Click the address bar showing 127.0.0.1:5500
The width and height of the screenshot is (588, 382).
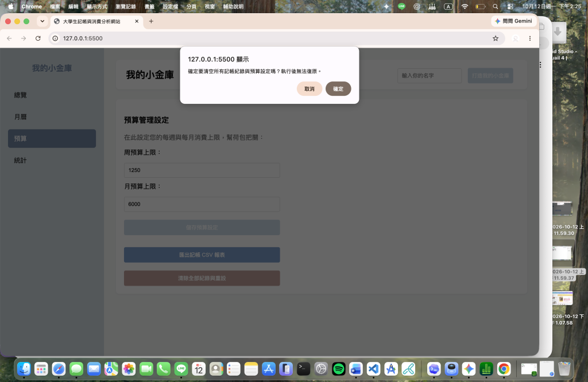click(x=276, y=38)
